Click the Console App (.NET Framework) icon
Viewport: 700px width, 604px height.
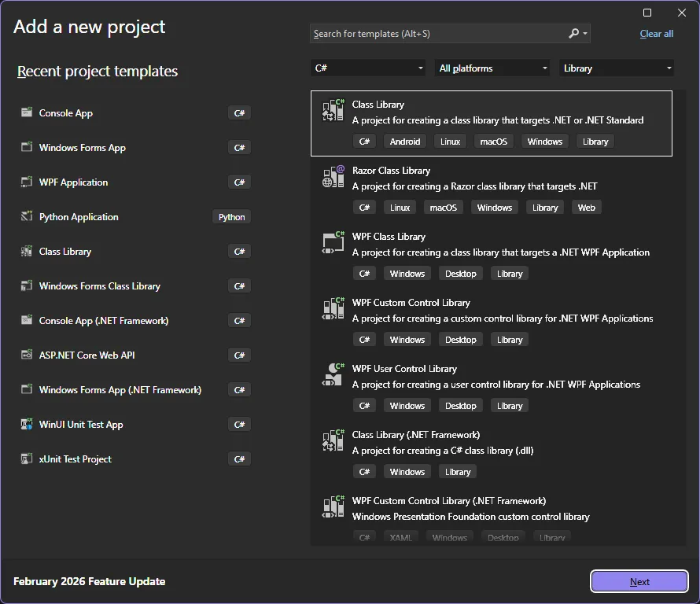pyautogui.click(x=27, y=320)
